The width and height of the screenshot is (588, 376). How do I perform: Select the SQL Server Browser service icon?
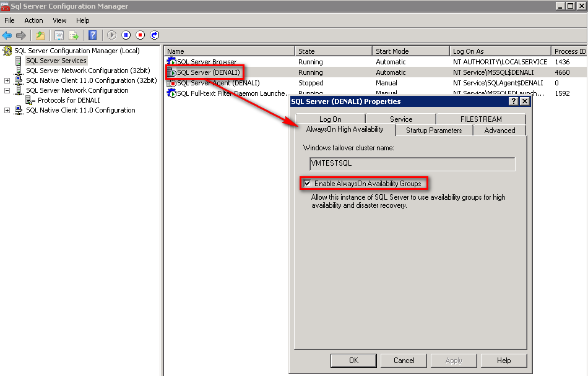coord(171,62)
